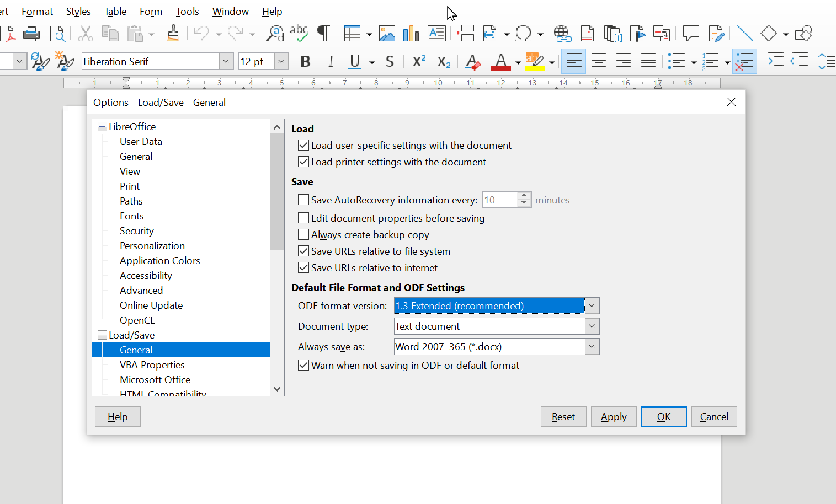Uncheck Load printer settings with the document
The image size is (836, 504).
303,162
